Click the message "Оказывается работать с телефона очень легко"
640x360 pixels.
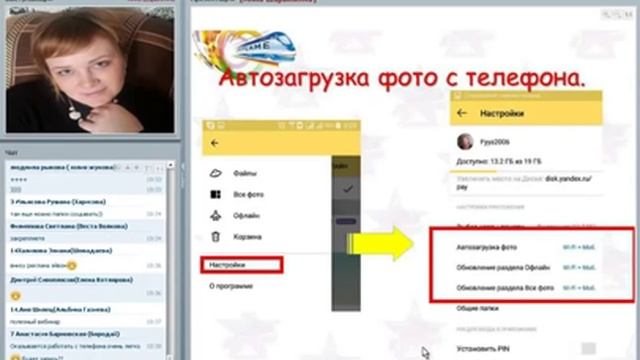point(75,346)
